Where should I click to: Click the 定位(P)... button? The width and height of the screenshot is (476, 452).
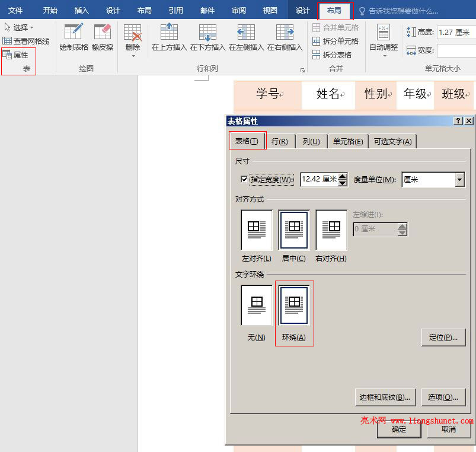click(x=443, y=337)
